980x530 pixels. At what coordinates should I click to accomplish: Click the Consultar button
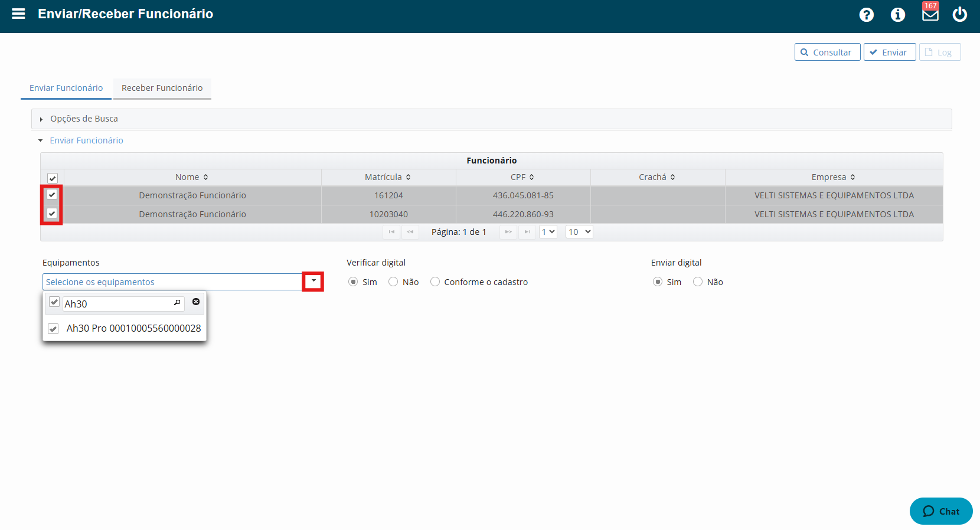(827, 52)
